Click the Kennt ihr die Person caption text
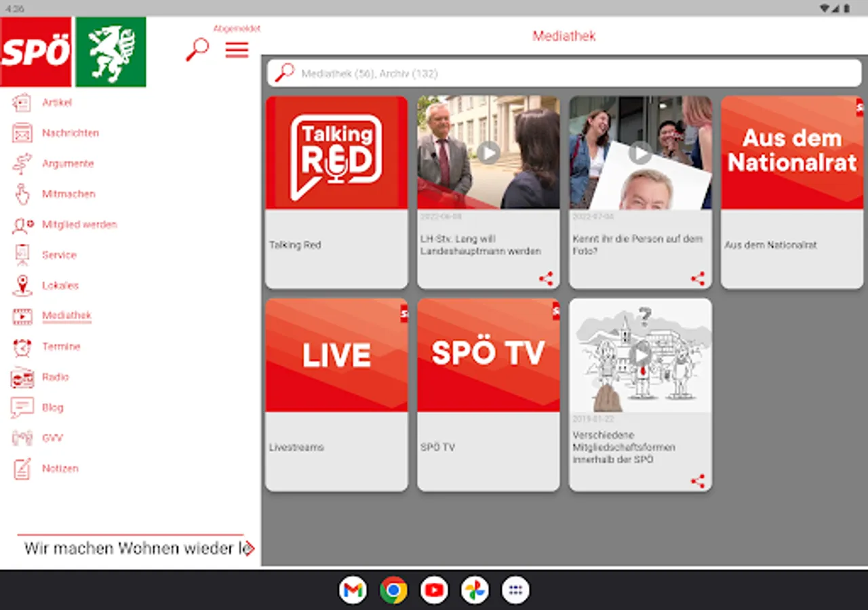868x610 pixels. coord(637,245)
